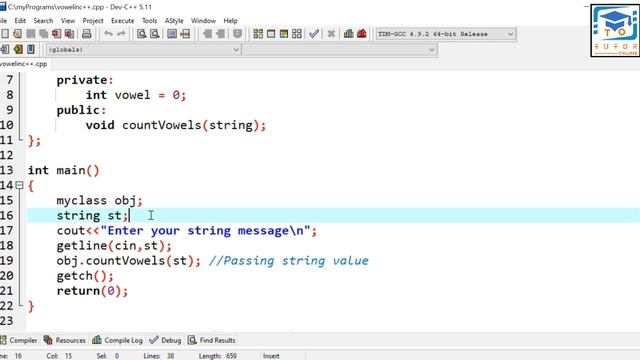
Task: Open the Project menu
Action: coord(93,21)
